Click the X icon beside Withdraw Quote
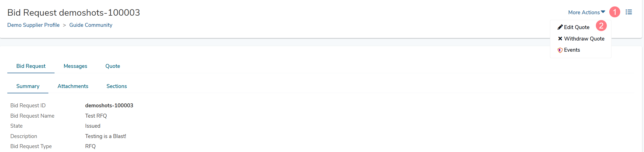644x152 pixels. 560,39
